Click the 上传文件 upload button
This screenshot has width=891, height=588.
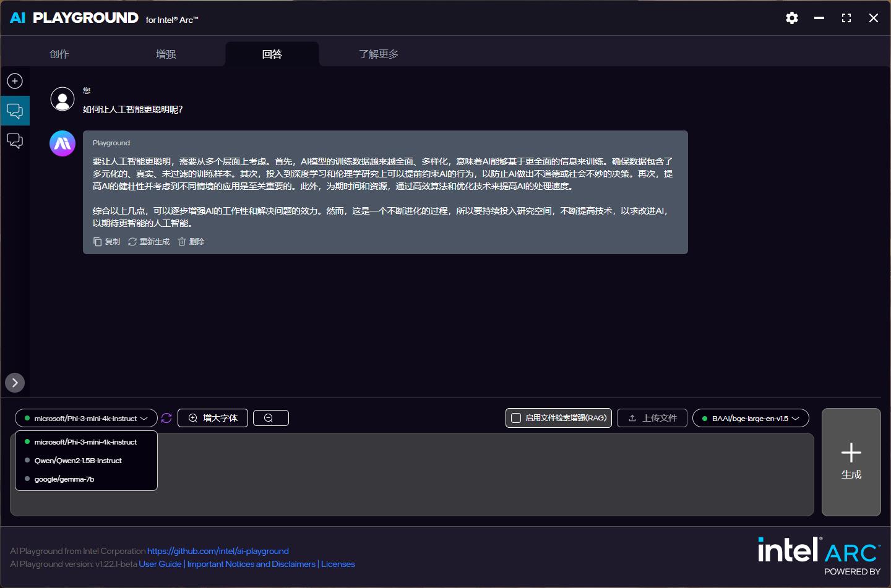tap(652, 418)
